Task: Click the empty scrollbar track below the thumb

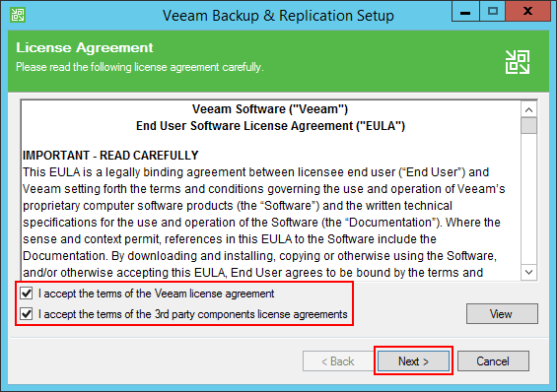Action: point(528,199)
